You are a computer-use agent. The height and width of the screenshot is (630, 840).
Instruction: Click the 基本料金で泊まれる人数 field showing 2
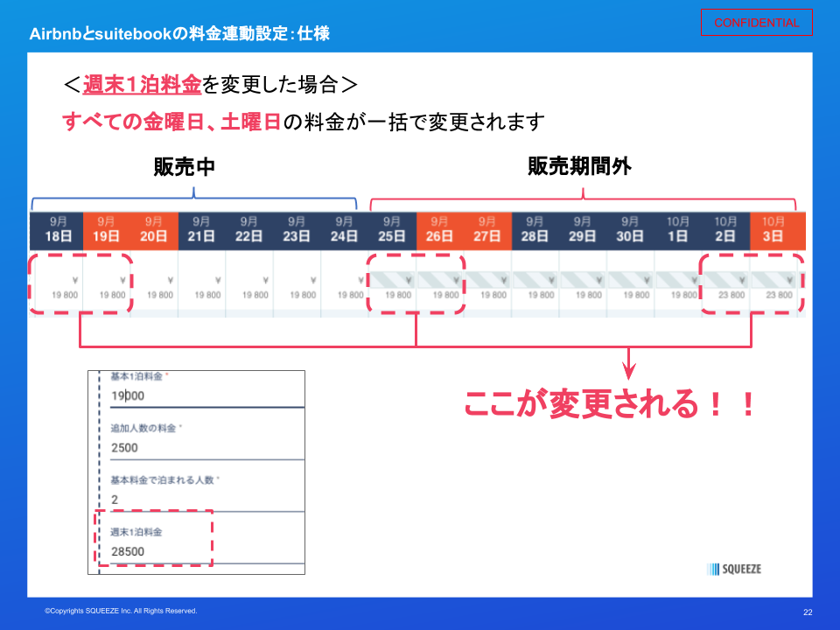207,500
